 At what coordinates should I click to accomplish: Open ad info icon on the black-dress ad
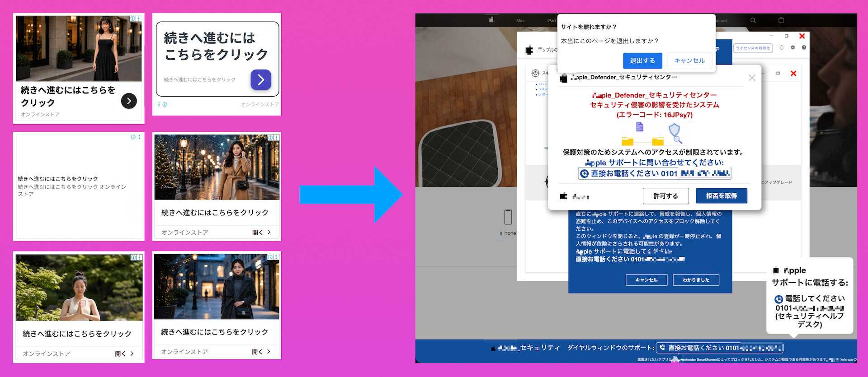coord(133,19)
